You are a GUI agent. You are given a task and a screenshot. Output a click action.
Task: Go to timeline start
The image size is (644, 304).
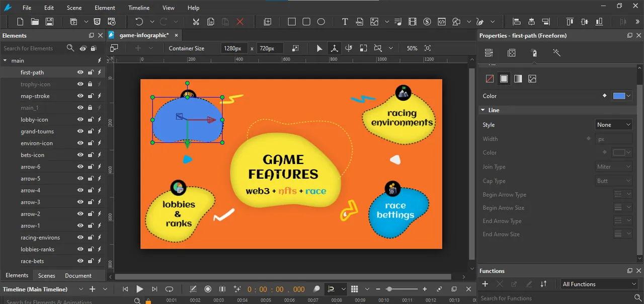pyautogui.click(x=125, y=289)
